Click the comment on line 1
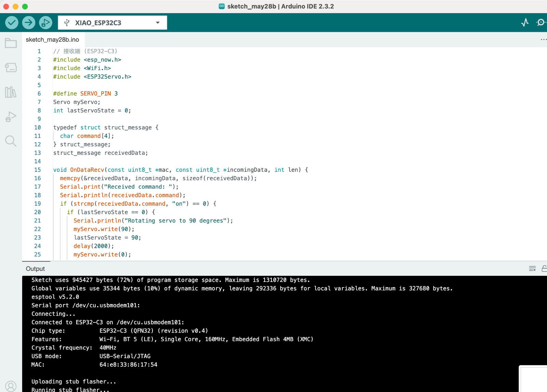Viewport: 547px width, 392px height. (x=85, y=51)
